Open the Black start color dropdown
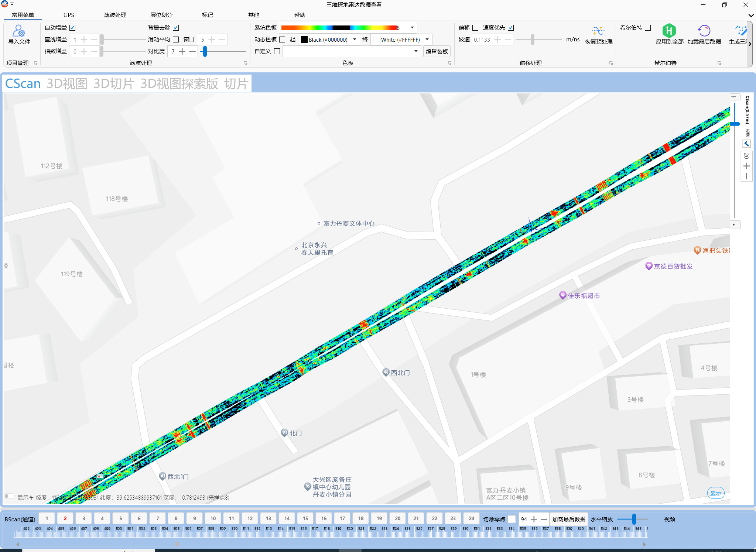This screenshot has height=552, width=756. point(354,40)
